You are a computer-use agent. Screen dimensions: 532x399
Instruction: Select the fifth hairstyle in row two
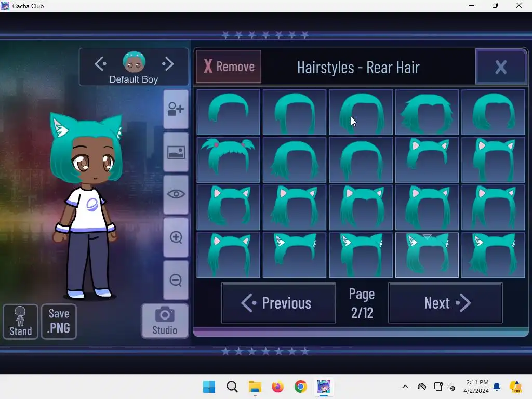click(493, 160)
